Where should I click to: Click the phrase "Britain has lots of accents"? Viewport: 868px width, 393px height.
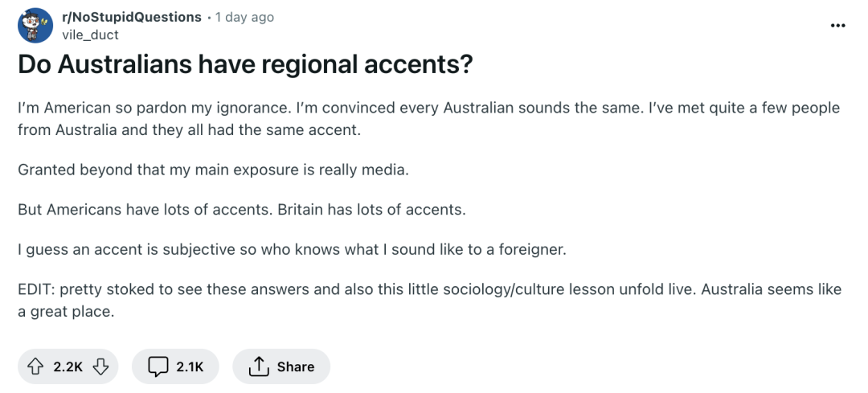371,210
